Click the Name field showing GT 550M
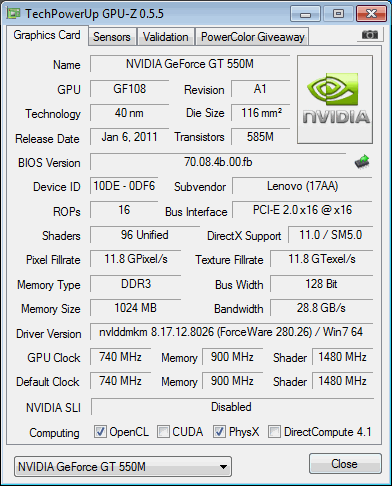Screen dimensions: 392x486 coord(190,64)
